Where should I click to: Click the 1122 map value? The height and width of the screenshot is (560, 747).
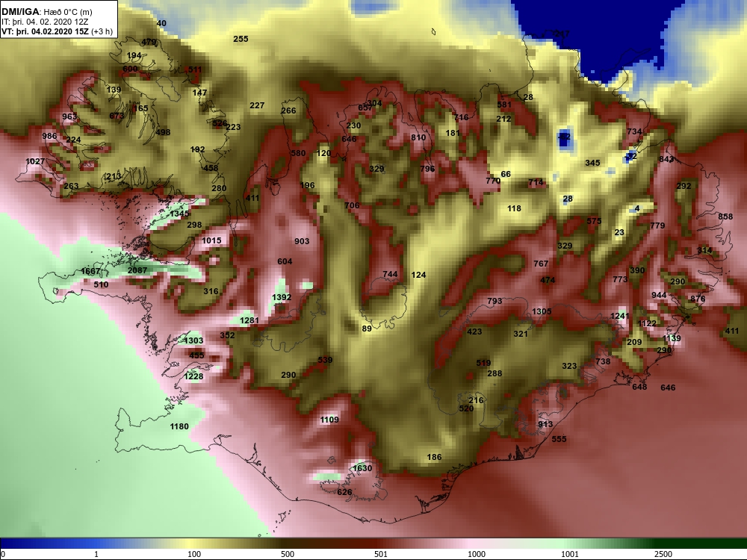click(647, 323)
